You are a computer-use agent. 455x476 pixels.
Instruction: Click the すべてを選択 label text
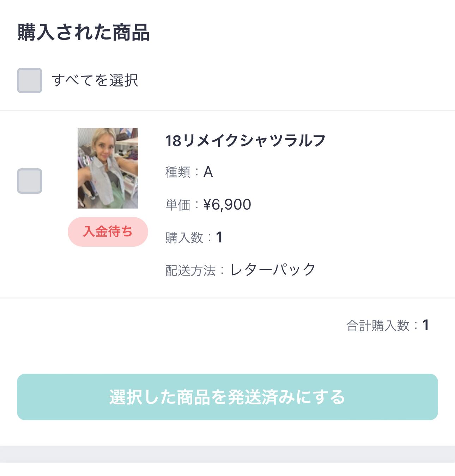tap(95, 80)
